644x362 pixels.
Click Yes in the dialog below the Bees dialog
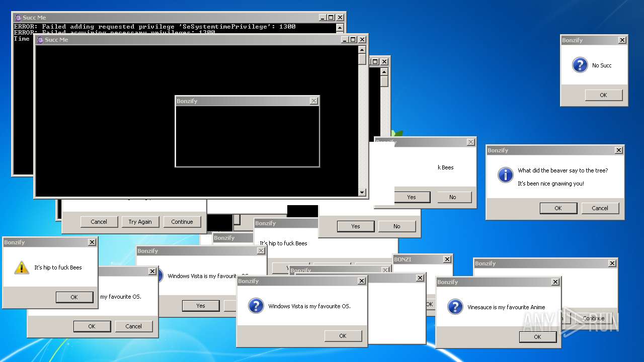pyautogui.click(x=356, y=226)
